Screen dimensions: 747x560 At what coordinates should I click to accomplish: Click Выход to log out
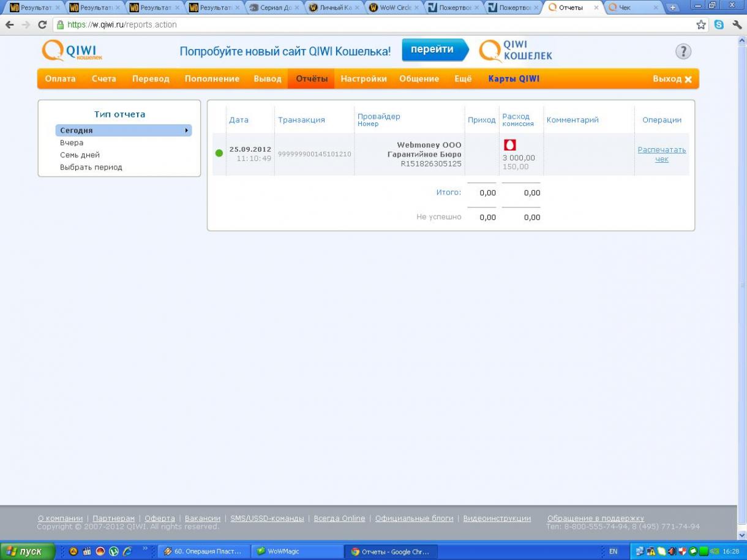(672, 79)
